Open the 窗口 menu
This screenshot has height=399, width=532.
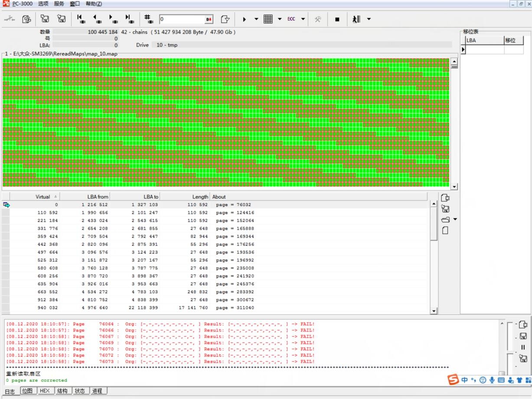point(75,3)
